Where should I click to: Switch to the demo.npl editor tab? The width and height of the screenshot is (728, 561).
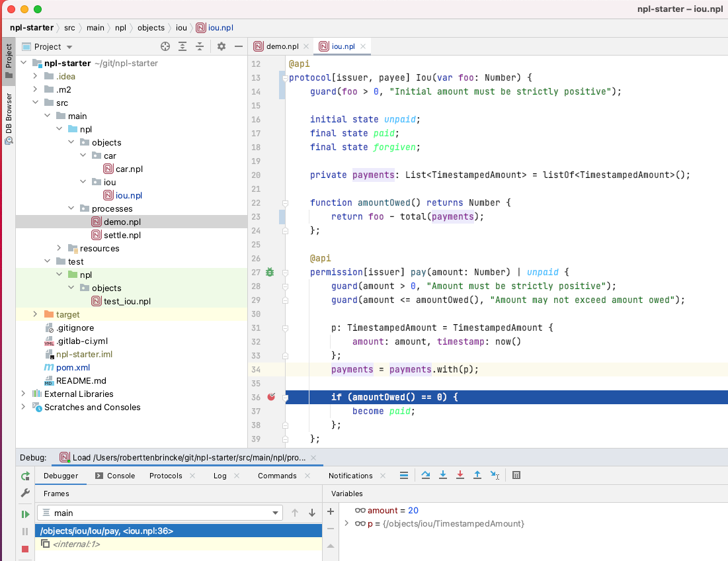coord(276,46)
